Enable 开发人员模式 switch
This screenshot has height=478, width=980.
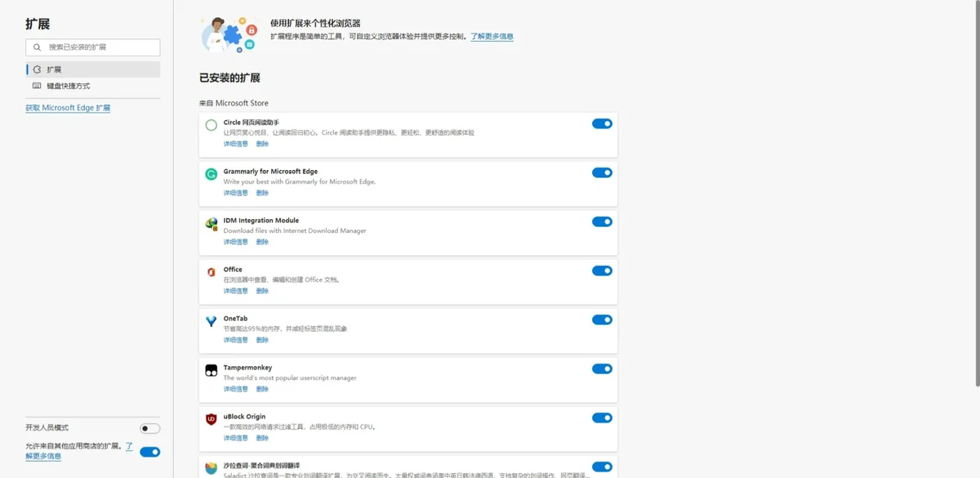149,428
